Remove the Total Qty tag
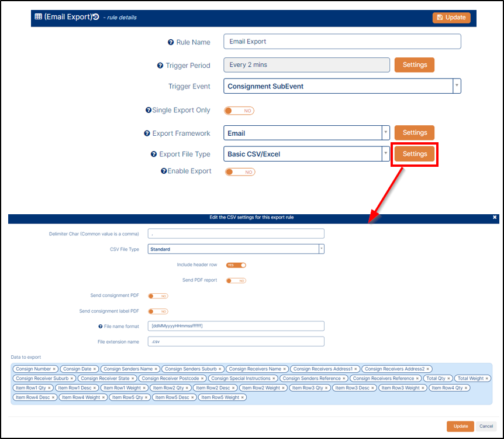504x439 pixels. click(x=448, y=379)
